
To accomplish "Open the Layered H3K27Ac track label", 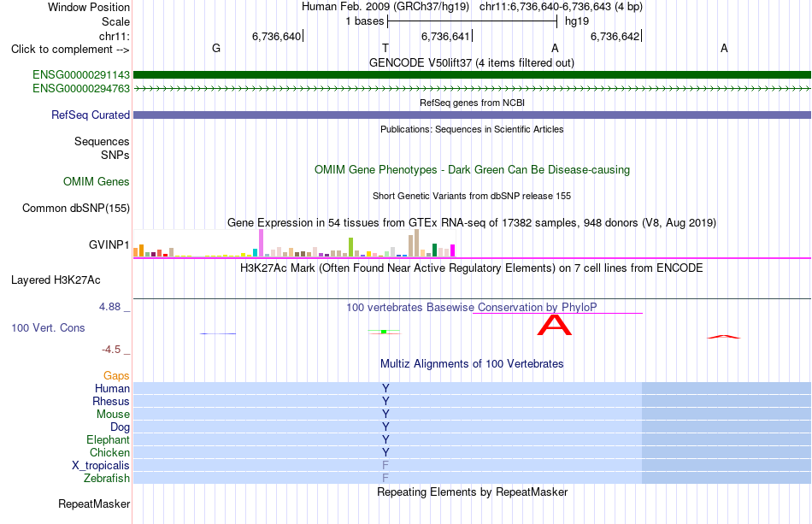I will (56, 280).
